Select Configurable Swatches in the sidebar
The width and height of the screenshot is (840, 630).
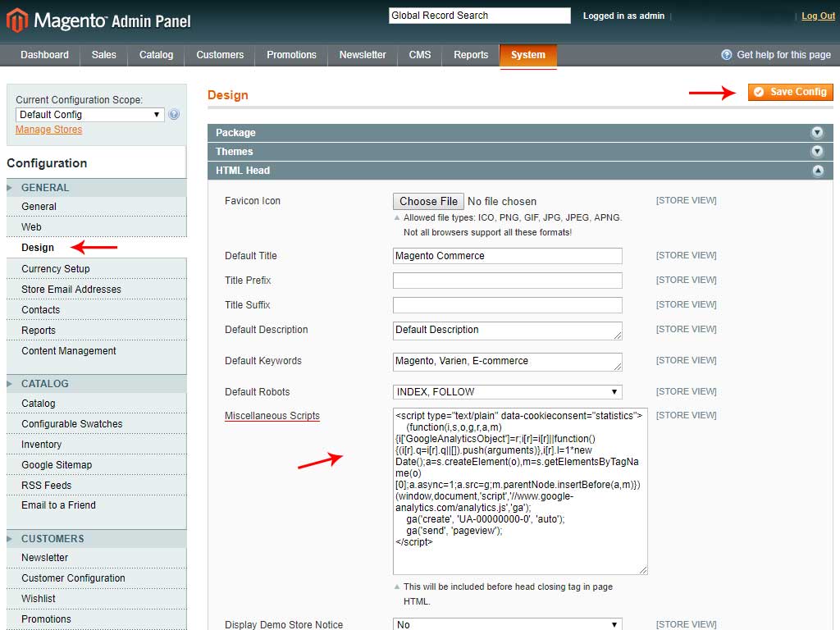click(x=97, y=424)
